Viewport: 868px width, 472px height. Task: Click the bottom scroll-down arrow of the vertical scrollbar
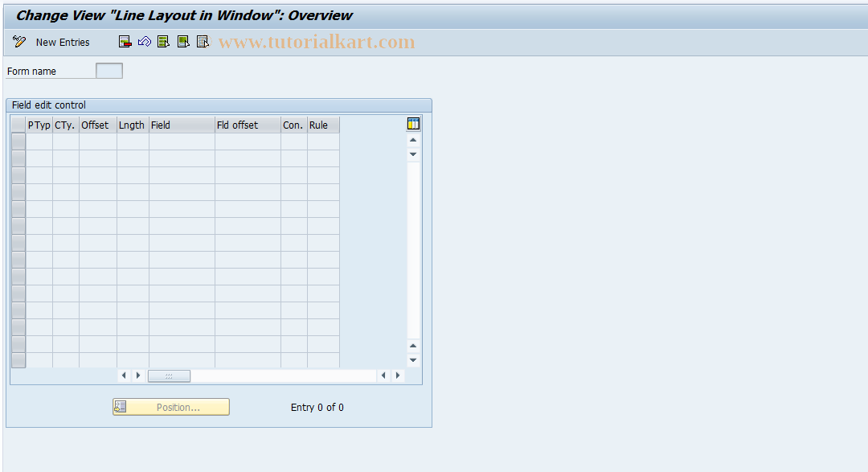coord(413,360)
